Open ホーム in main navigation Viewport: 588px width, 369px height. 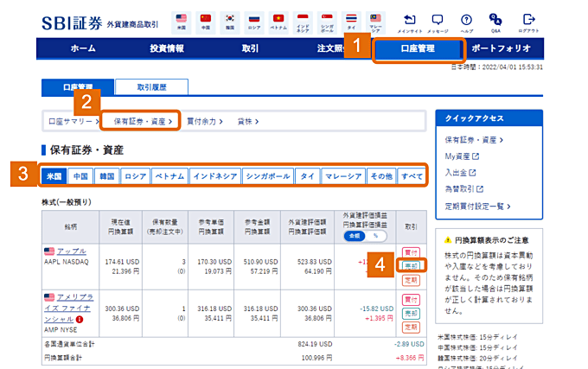(83, 48)
